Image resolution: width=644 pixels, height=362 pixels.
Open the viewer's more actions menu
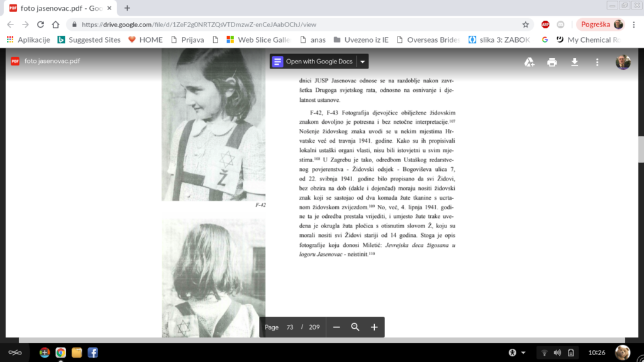[x=597, y=62]
